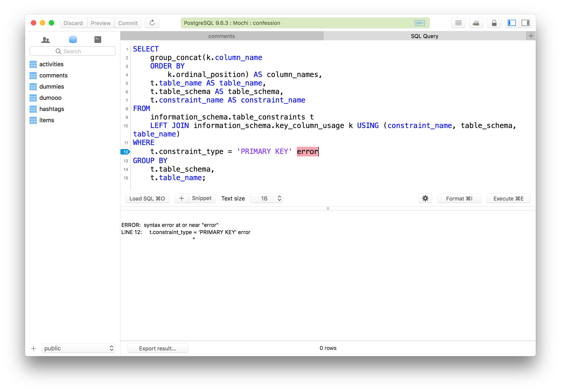The width and height of the screenshot is (561, 392).
Task: Click the GROUP BY keyword
Action: click(x=150, y=161)
